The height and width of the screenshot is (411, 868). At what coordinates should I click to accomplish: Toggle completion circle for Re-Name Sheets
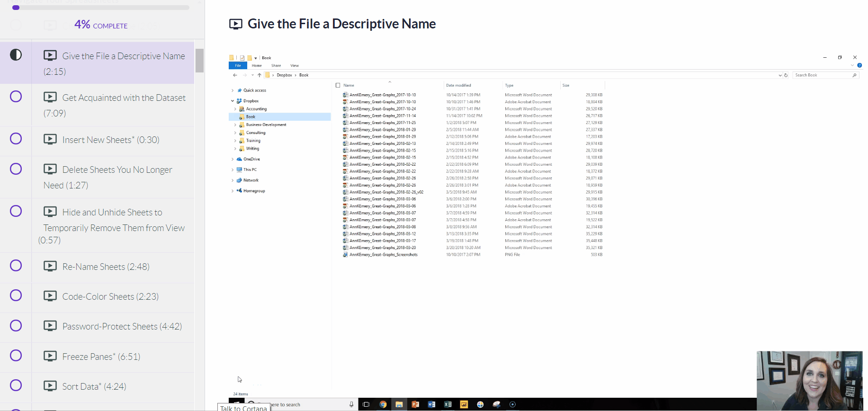(x=16, y=266)
